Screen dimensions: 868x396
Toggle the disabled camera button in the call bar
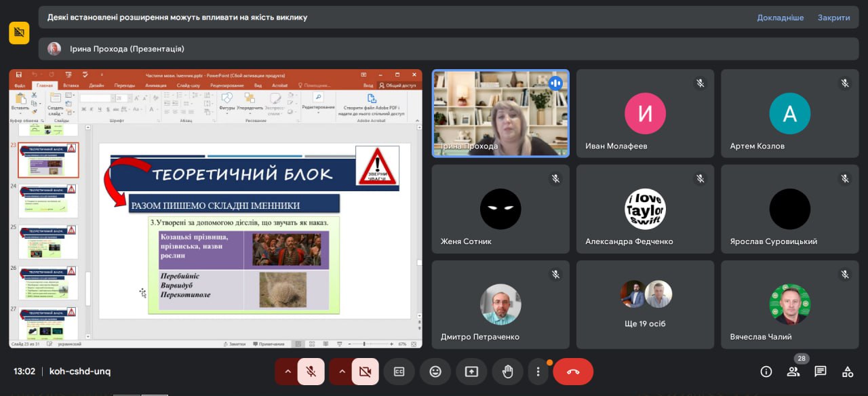(x=365, y=372)
